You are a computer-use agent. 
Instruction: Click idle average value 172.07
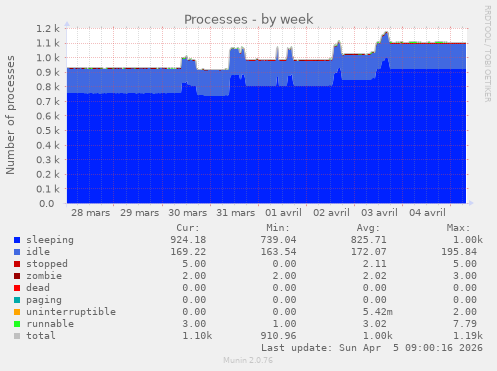(x=369, y=252)
